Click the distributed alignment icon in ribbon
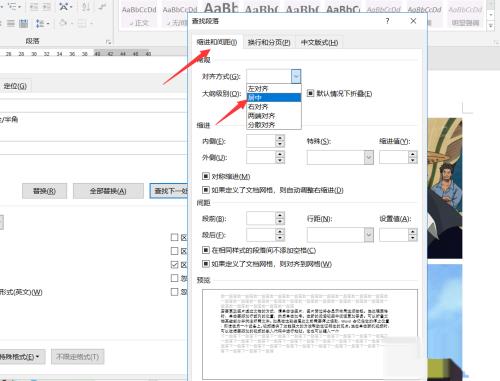Screen dimensions: 500x381 (x=23, y=23)
